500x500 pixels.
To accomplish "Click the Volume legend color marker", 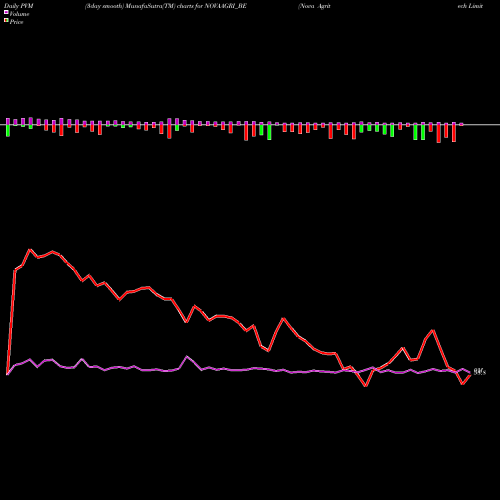I will (6, 12).
